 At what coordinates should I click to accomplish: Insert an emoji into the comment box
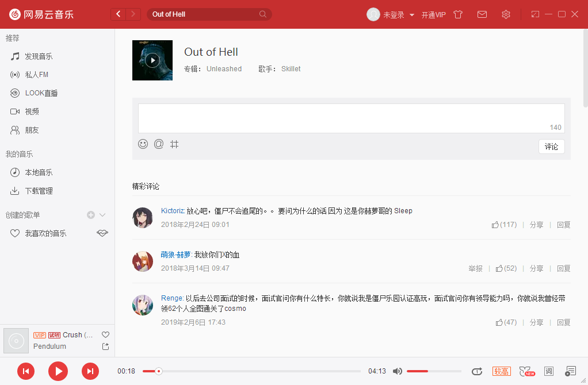(x=143, y=144)
